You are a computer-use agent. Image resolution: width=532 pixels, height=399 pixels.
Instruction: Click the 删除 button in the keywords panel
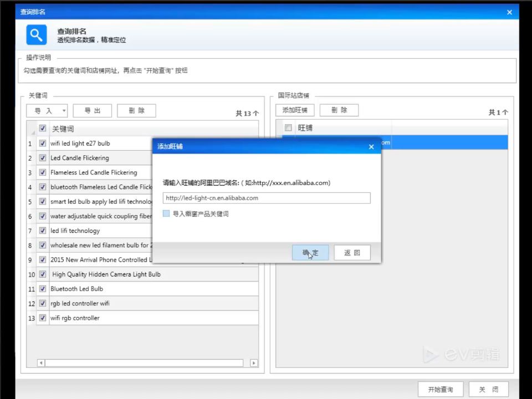coord(136,111)
